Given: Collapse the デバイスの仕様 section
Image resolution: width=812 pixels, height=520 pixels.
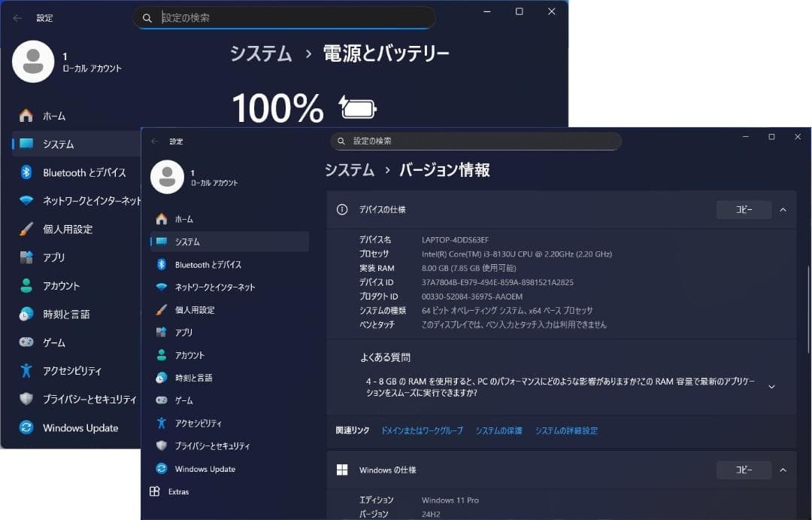Looking at the screenshot, I should (x=783, y=209).
